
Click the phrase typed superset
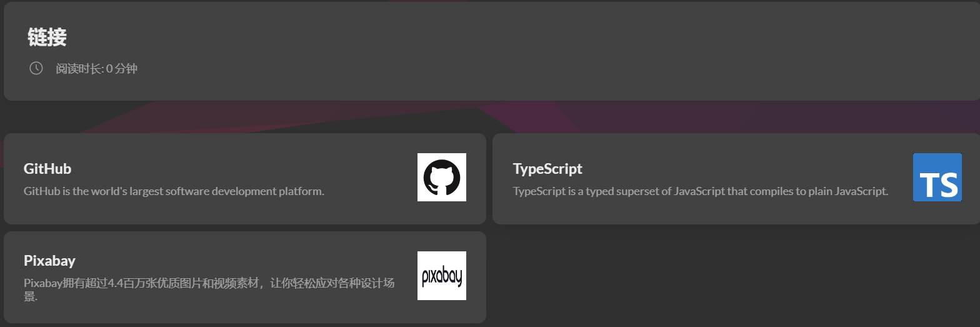coord(607,191)
